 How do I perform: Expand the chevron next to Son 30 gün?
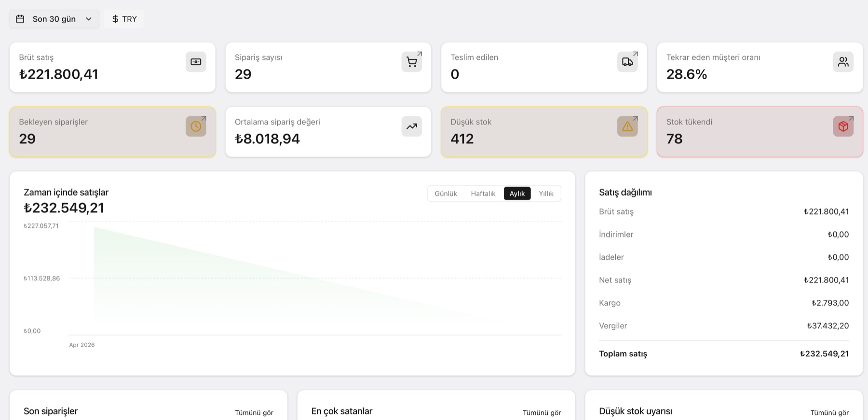coord(89,19)
